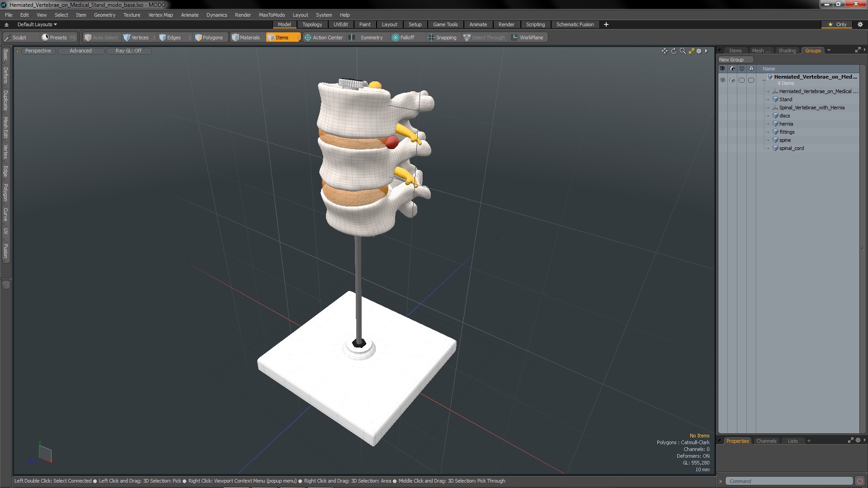Toggle visibility eye for Herniated_Vertebrae group
This screenshot has width=868, height=488.
722,80
